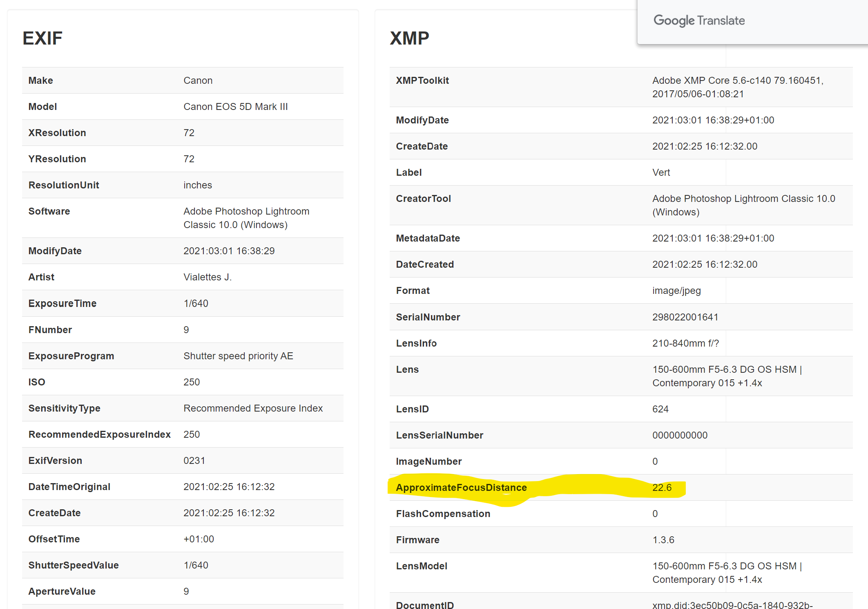Click the CreatorTool value Lightroom Classic 10.0
The height and width of the screenshot is (609, 868).
point(744,205)
